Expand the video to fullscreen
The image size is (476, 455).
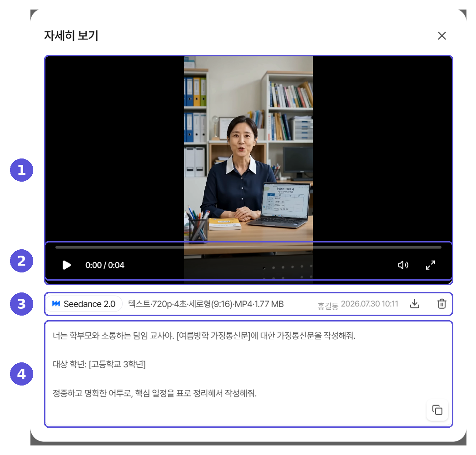(431, 265)
